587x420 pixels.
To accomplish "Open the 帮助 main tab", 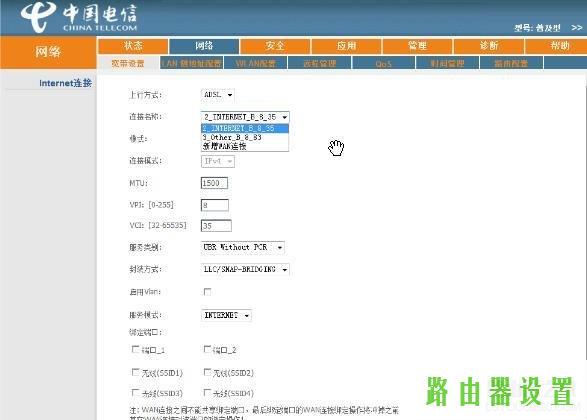I will [x=557, y=46].
